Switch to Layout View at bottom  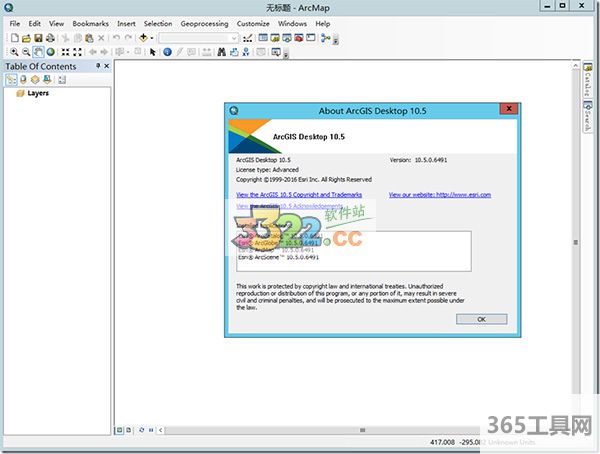coord(129,431)
